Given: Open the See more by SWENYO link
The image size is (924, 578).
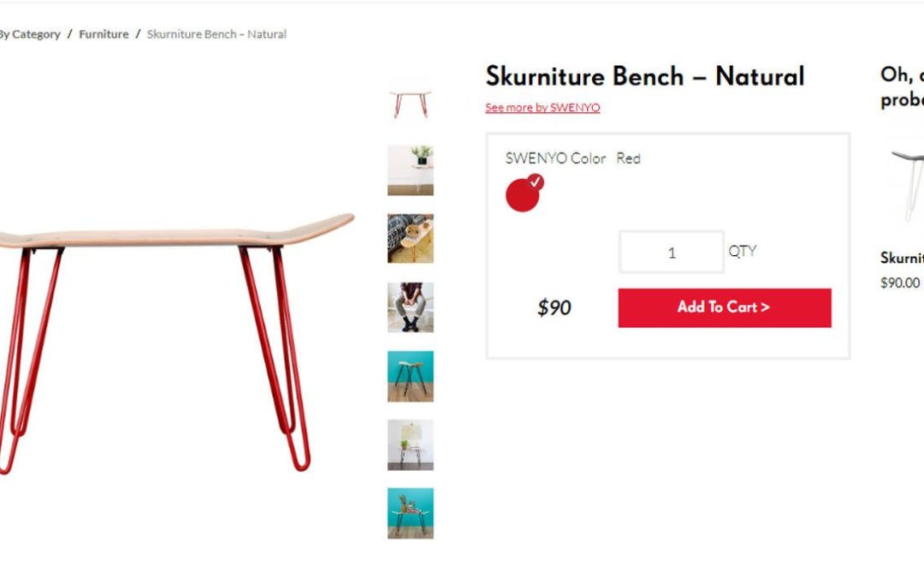Looking at the screenshot, I should click(542, 107).
